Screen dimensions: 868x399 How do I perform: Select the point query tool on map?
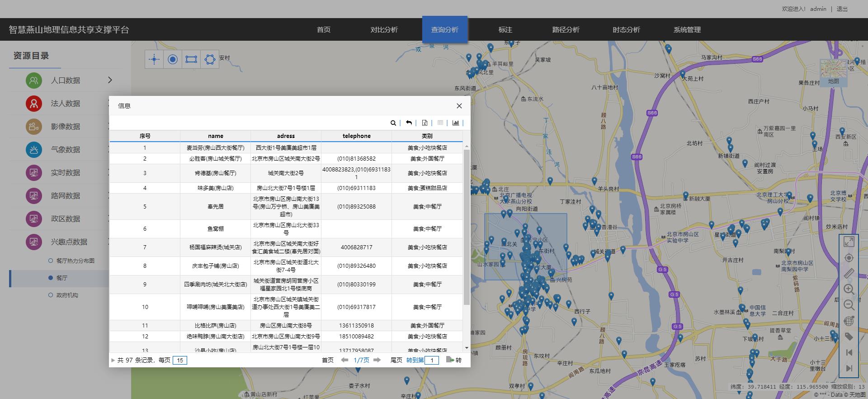tap(154, 59)
